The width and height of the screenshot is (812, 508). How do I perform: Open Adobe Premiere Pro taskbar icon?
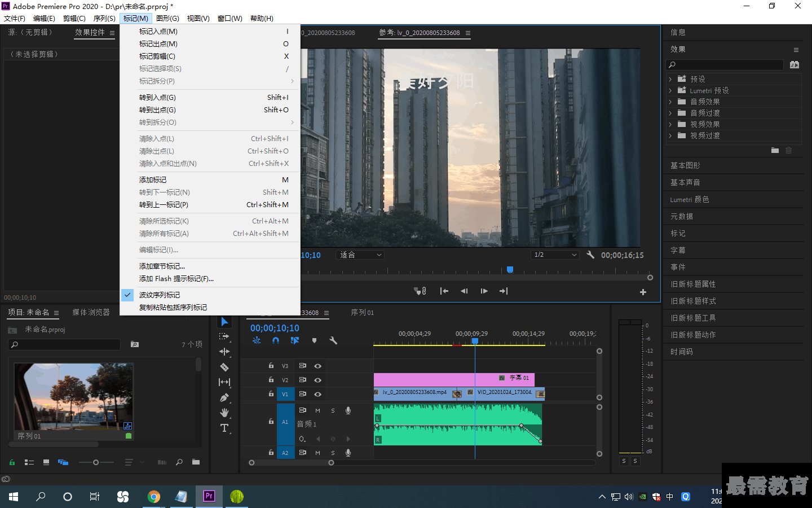click(x=209, y=496)
